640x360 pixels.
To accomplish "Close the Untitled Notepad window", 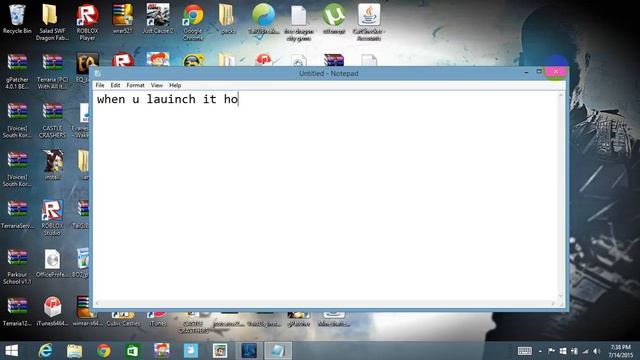I will [x=556, y=72].
